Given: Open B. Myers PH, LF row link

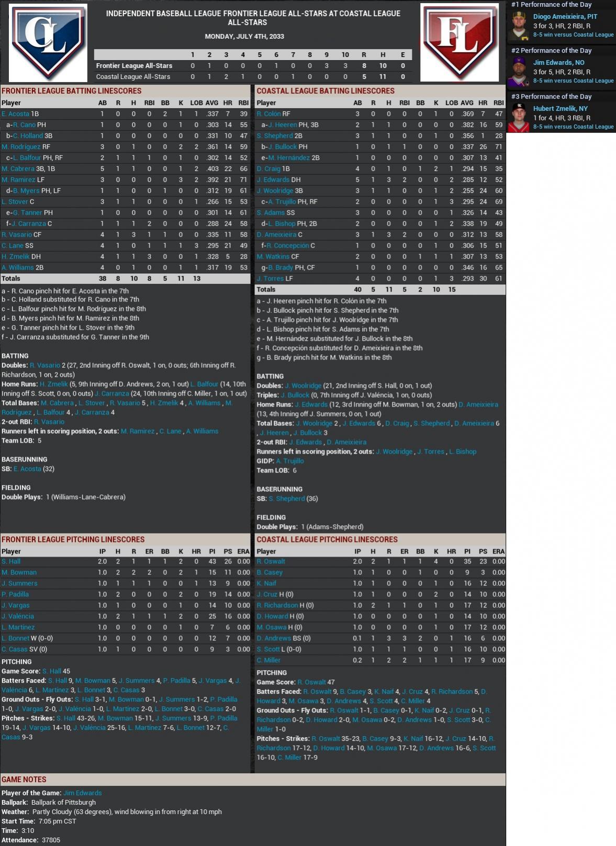Looking at the screenshot, I should (26, 190).
